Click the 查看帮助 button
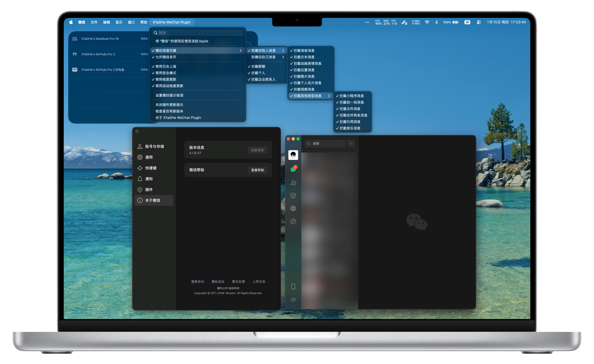The image size is (594, 364). (x=257, y=170)
